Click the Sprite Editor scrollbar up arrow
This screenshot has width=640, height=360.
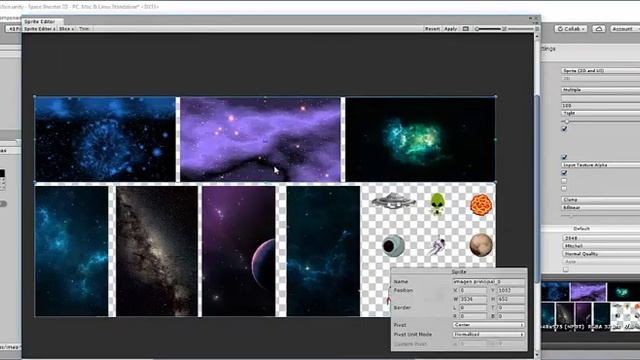coord(537,37)
